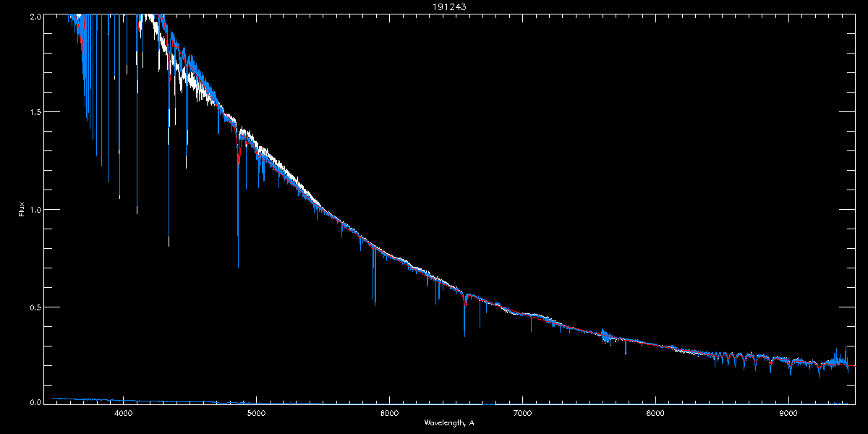The width and height of the screenshot is (868, 434).
Task: Click the absorption dip bottom near 6560
Action: pos(464,334)
